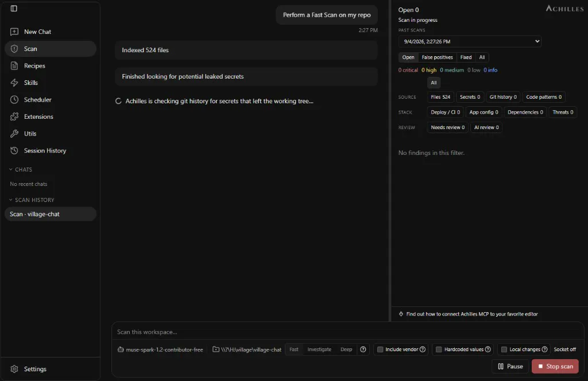Select the Deep scan mode
The width and height of the screenshot is (588, 381).
click(346, 349)
